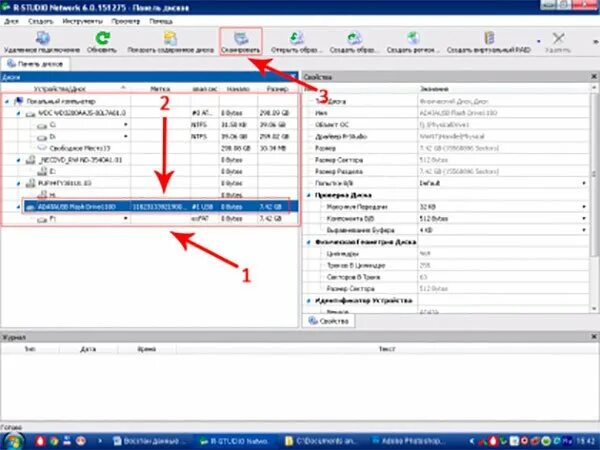Click Показать содержимое диска toolbar icon
This screenshot has height=450, width=600.
click(x=170, y=38)
